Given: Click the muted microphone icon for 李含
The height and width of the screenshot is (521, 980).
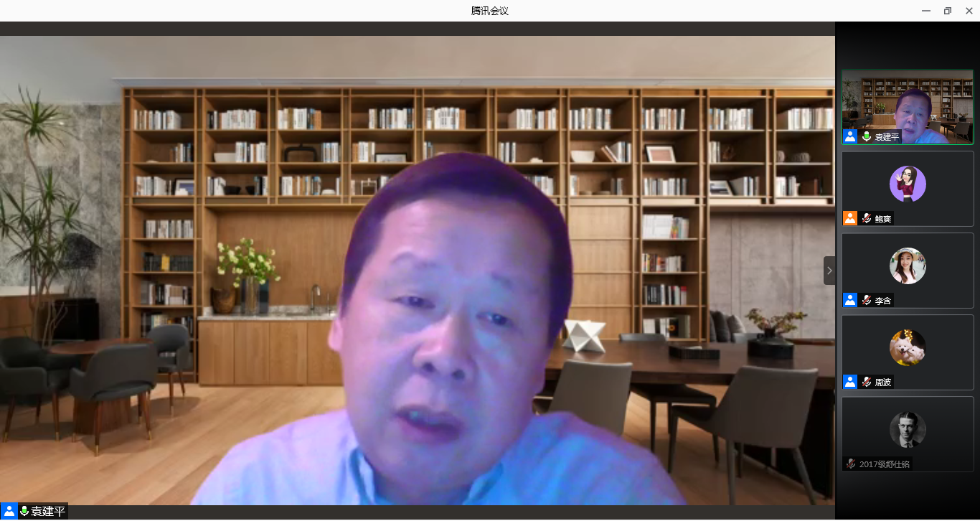Looking at the screenshot, I should pyautogui.click(x=867, y=300).
